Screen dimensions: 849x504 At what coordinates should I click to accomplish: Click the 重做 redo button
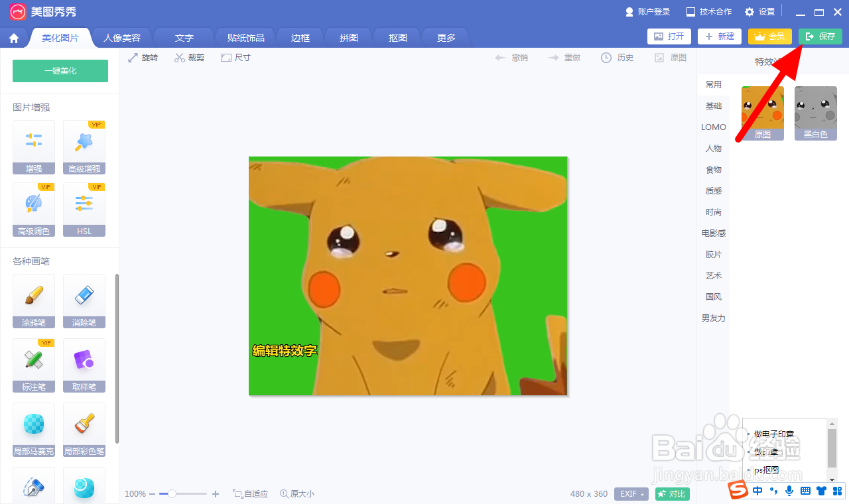coord(564,58)
